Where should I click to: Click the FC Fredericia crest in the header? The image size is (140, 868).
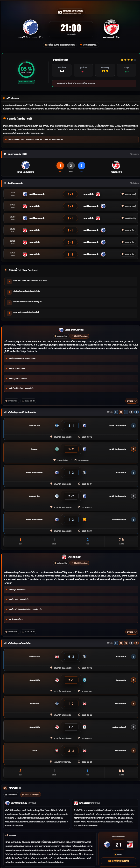click(111, 27)
